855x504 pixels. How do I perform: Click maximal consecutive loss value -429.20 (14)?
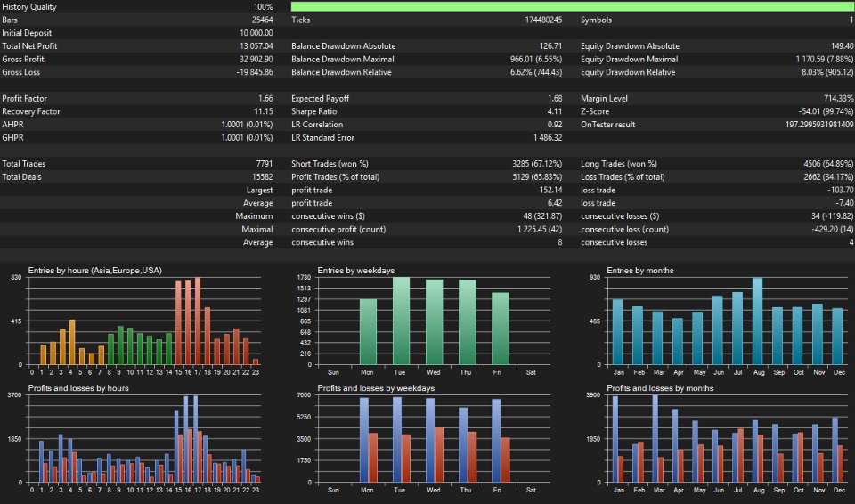(x=833, y=230)
